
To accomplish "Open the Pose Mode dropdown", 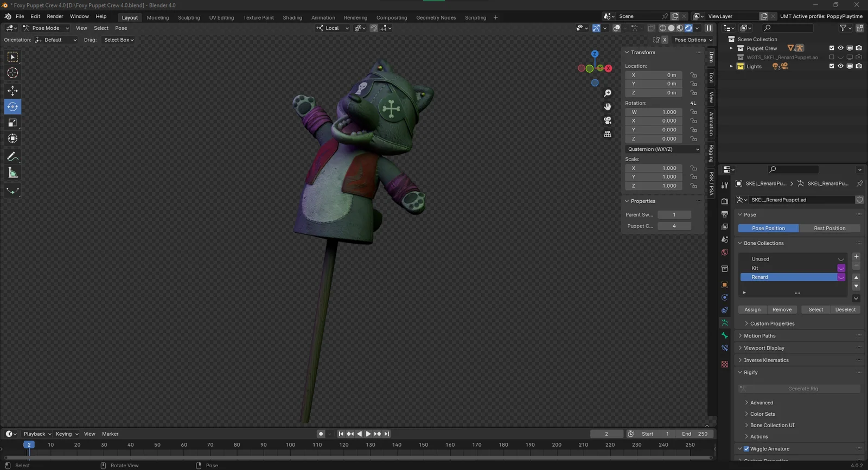I will [46, 28].
